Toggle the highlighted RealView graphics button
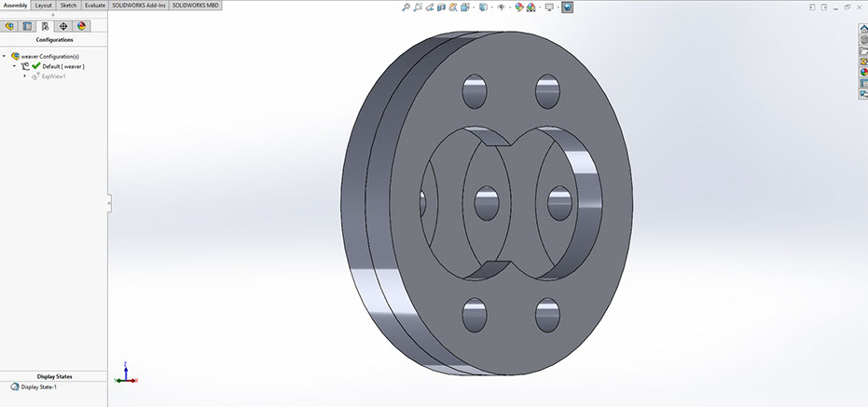 point(567,7)
